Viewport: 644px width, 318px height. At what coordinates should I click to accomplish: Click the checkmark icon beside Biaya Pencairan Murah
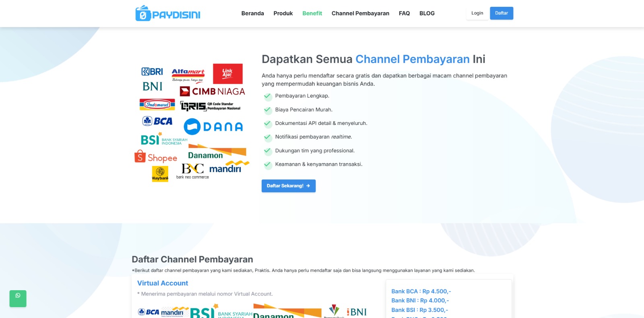pyautogui.click(x=267, y=110)
